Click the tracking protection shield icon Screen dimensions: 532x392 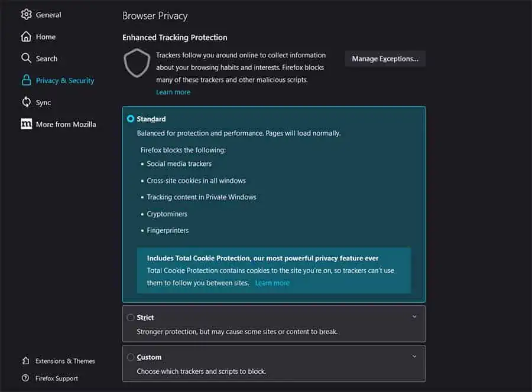137,63
